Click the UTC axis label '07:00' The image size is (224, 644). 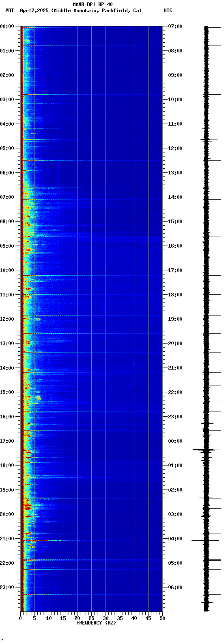click(175, 26)
